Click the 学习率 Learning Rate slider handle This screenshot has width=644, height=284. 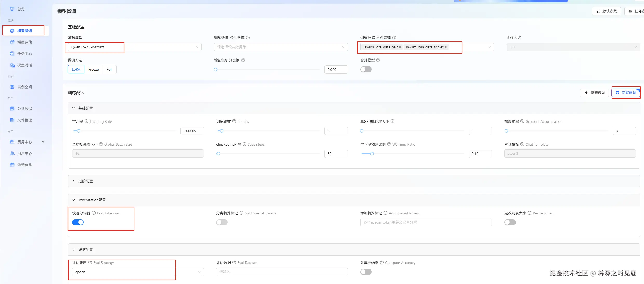[x=79, y=131]
